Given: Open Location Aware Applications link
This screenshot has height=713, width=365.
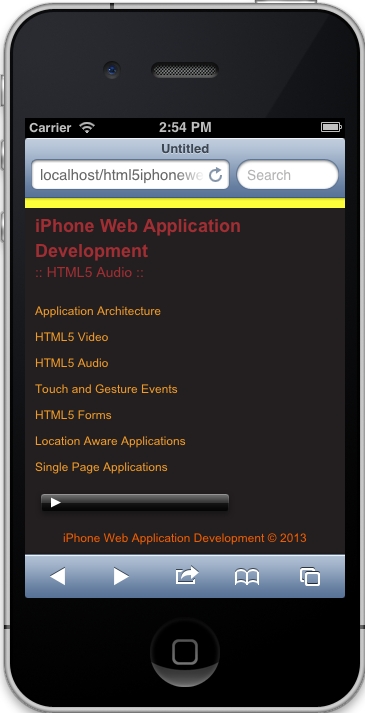Looking at the screenshot, I should coord(110,441).
